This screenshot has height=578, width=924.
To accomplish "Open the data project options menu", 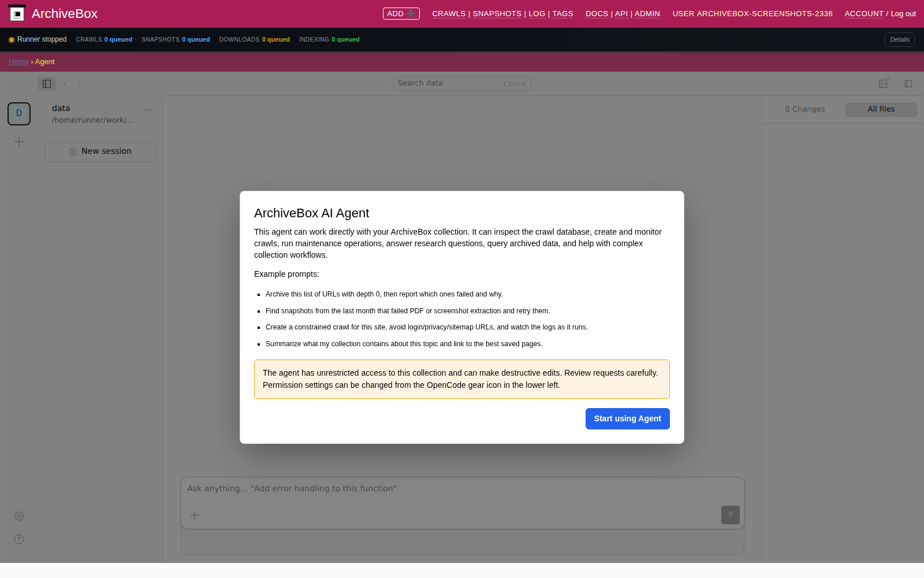I will click(148, 109).
